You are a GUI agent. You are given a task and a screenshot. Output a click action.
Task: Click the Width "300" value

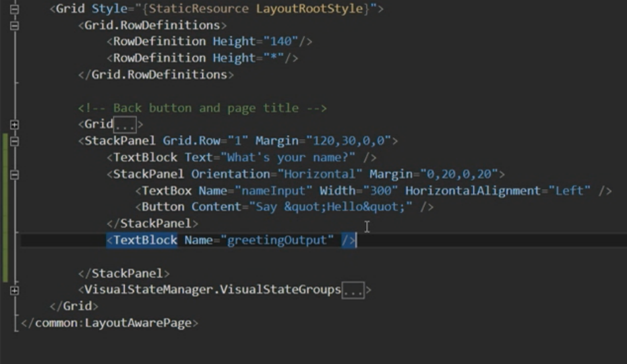tap(380, 191)
